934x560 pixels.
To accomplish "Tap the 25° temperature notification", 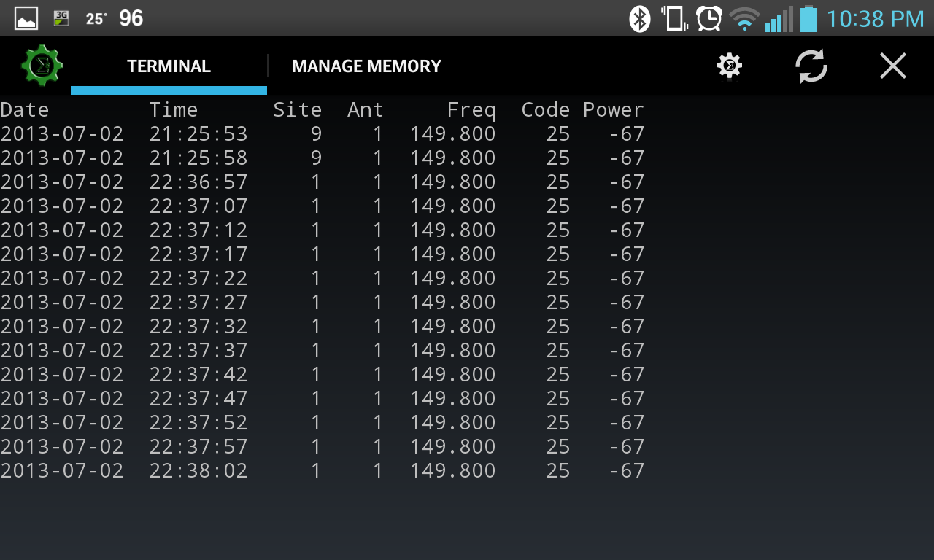I will coord(96,18).
